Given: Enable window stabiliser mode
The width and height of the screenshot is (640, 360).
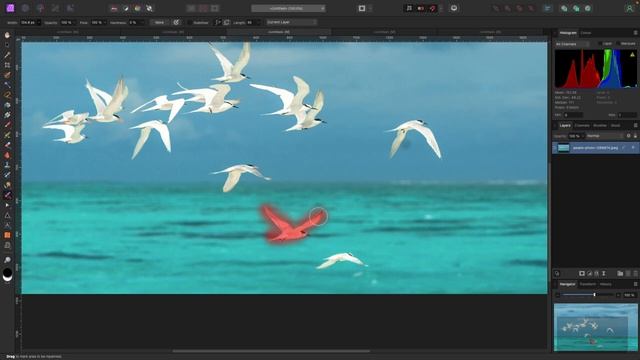Looking at the screenshot, I should [x=227, y=22].
